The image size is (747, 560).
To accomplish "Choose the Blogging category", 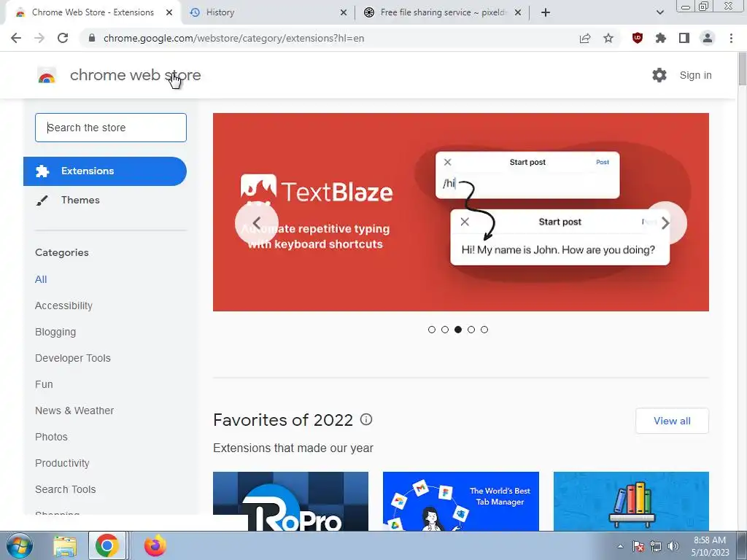I will pyautogui.click(x=55, y=332).
